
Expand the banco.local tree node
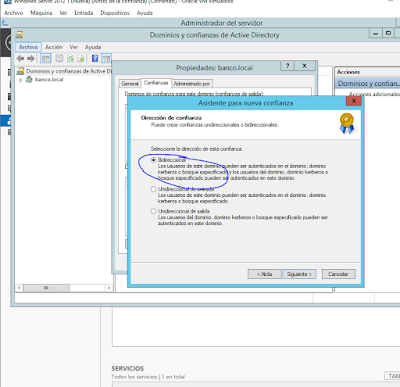point(21,80)
